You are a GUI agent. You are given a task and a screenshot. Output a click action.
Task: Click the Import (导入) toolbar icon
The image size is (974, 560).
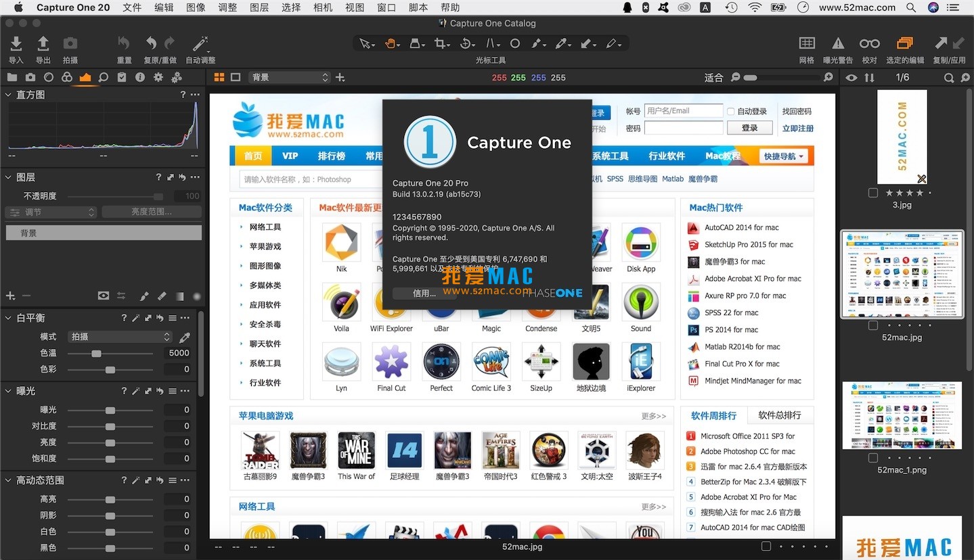pos(16,43)
